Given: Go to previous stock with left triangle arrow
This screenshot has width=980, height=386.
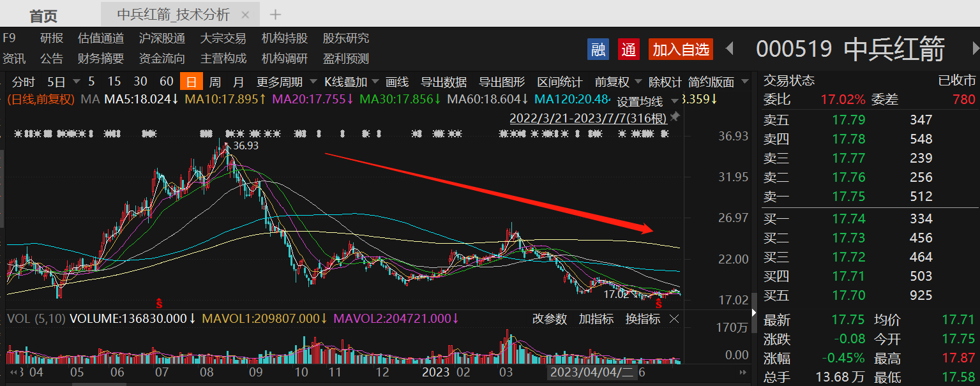Looking at the screenshot, I should pyautogui.click(x=730, y=48).
